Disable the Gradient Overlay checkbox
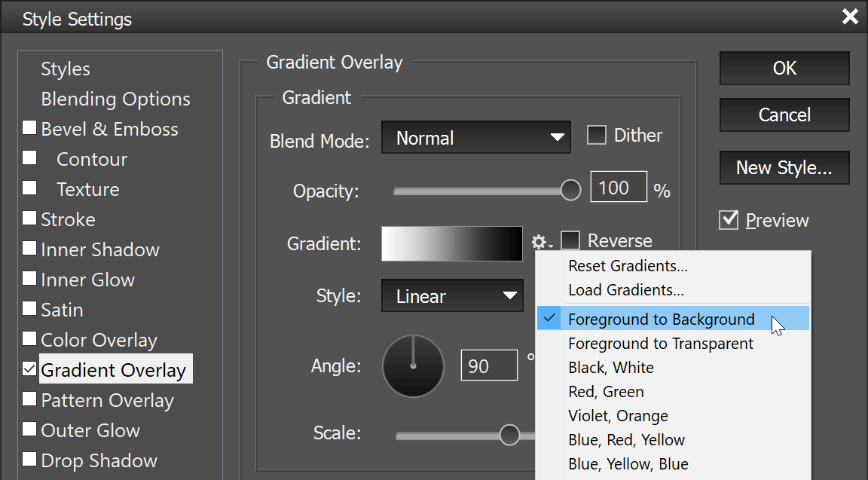 29,369
